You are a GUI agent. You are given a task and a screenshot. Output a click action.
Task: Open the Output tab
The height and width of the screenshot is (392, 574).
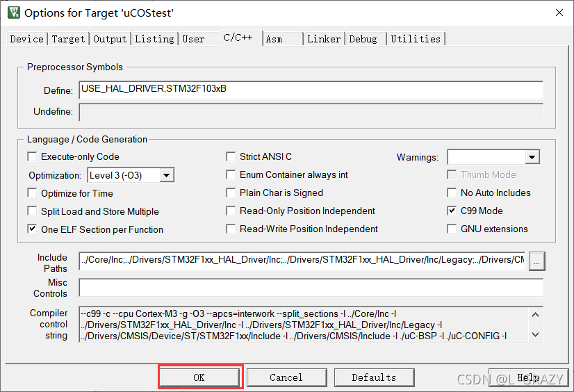coord(110,39)
